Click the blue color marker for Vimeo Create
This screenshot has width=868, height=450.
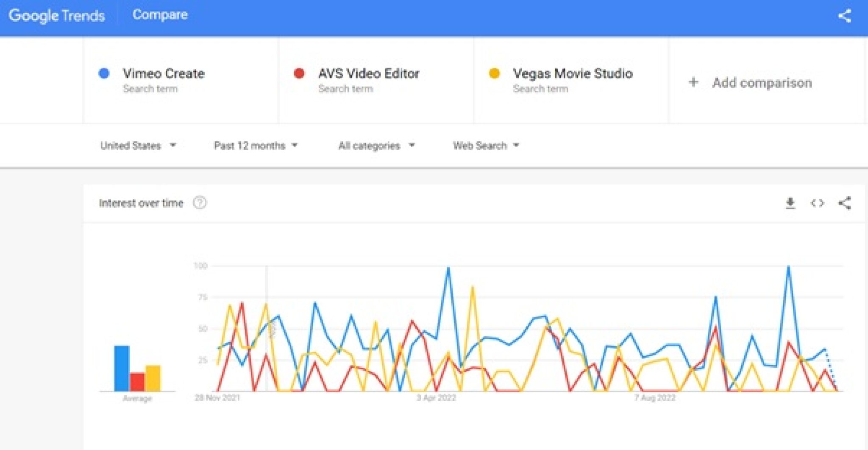coord(103,73)
